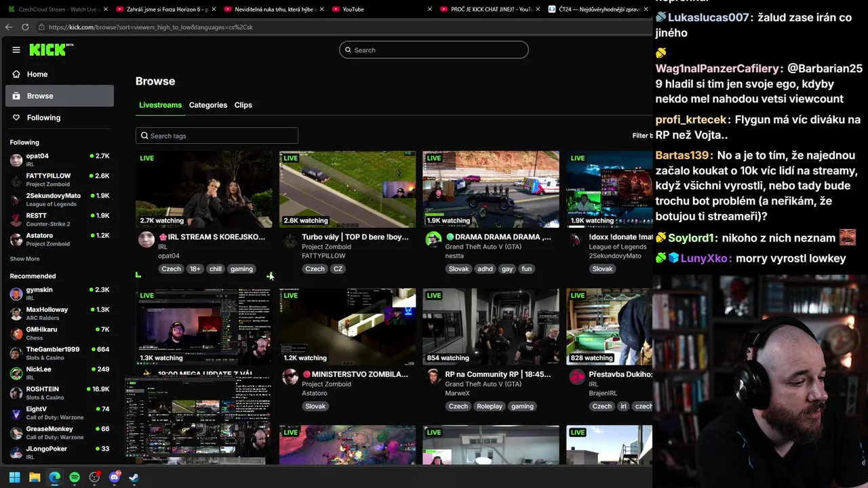Screen dimensions: 868x488
Task: Open Discord from the taskbar
Action: [x=115, y=477]
